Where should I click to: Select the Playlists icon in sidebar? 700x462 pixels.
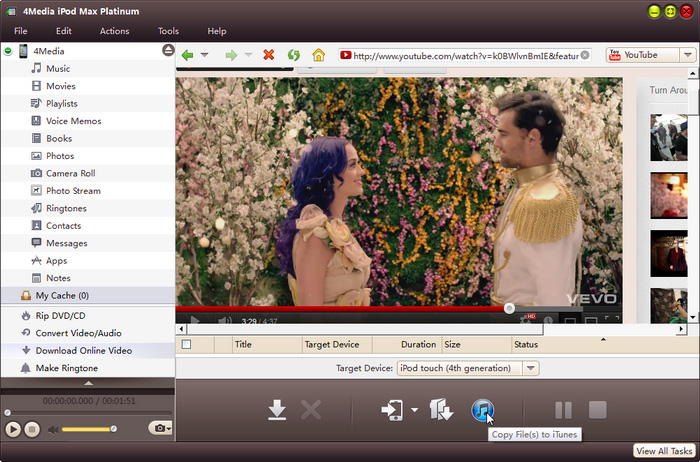click(36, 103)
